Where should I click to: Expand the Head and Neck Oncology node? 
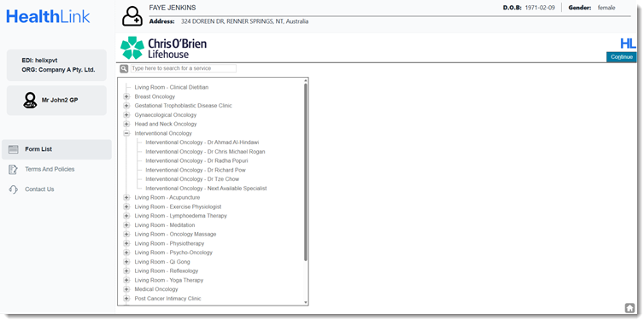(x=126, y=125)
